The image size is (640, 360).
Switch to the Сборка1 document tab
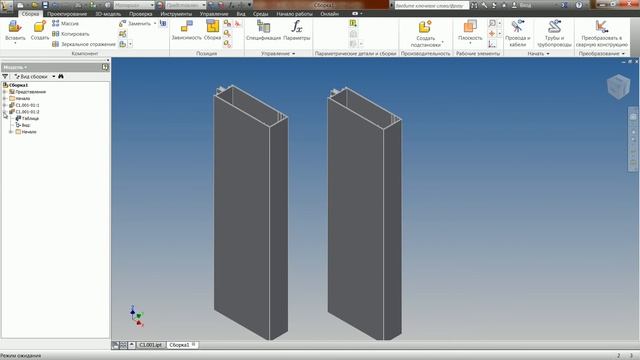(182, 345)
